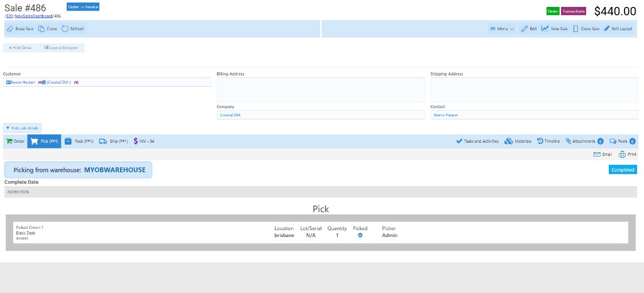The image size is (644, 293).
Task: Click the Completed status button
Action: pyautogui.click(x=623, y=170)
